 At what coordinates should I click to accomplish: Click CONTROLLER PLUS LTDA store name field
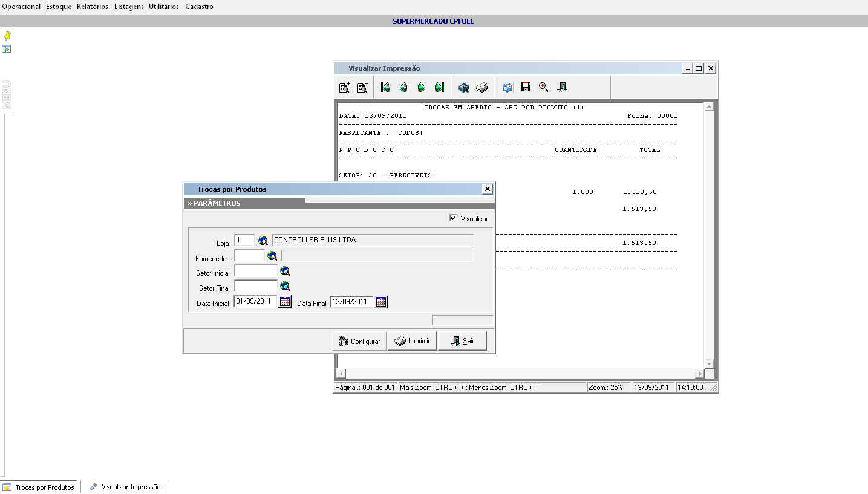pyautogui.click(x=373, y=241)
